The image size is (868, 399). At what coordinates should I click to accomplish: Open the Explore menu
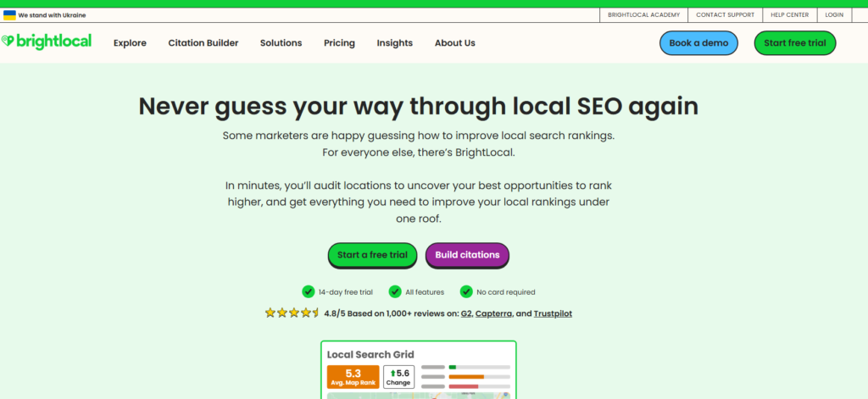coord(130,43)
